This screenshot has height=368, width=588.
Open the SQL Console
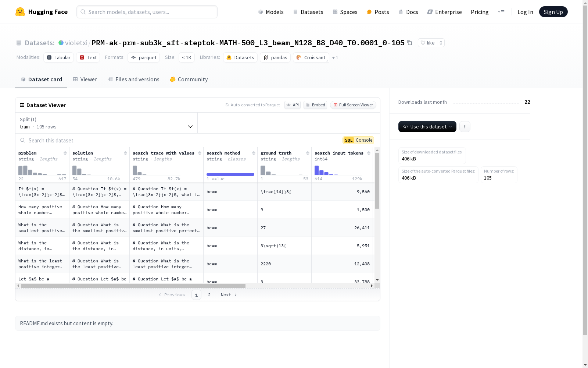pos(358,140)
